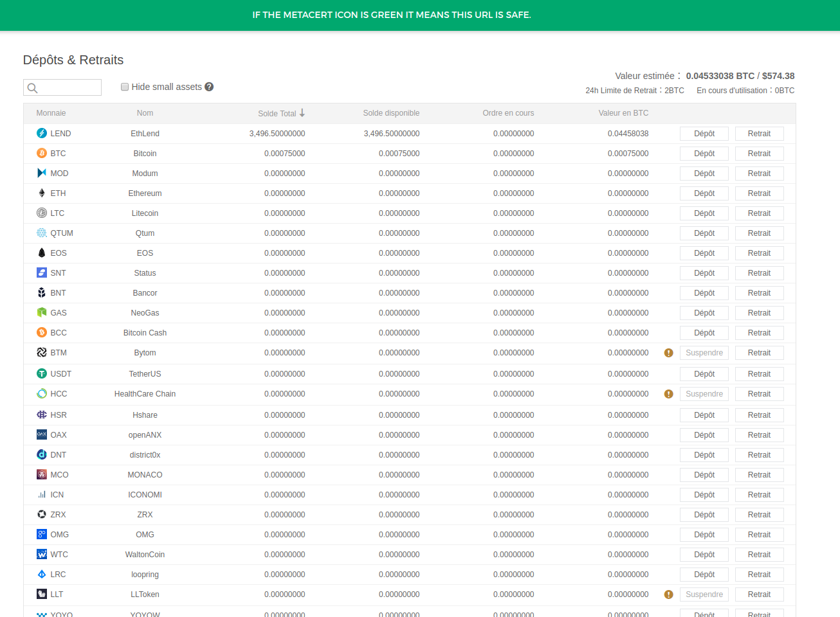Click the Ordre en cours column header

coord(508,113)
